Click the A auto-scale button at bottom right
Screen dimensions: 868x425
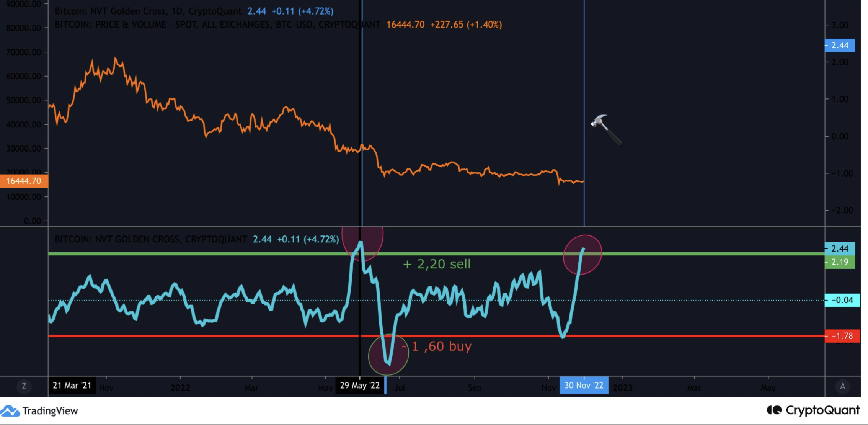pos(842,386)
